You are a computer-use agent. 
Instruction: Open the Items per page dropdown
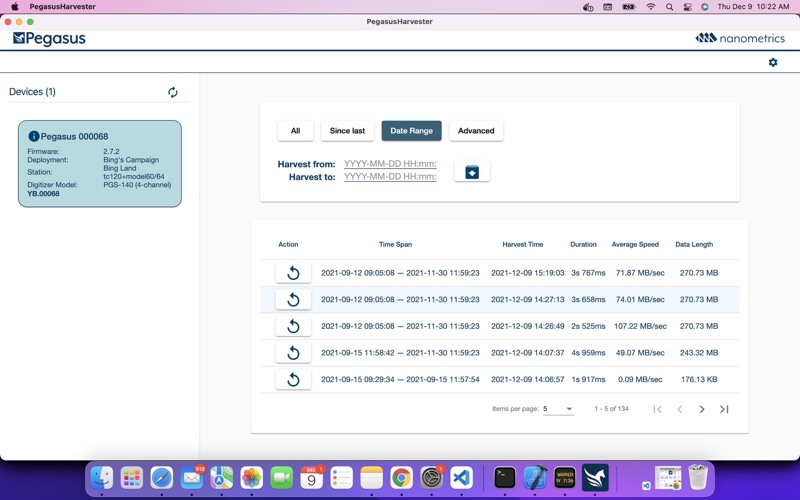(558, 409)
